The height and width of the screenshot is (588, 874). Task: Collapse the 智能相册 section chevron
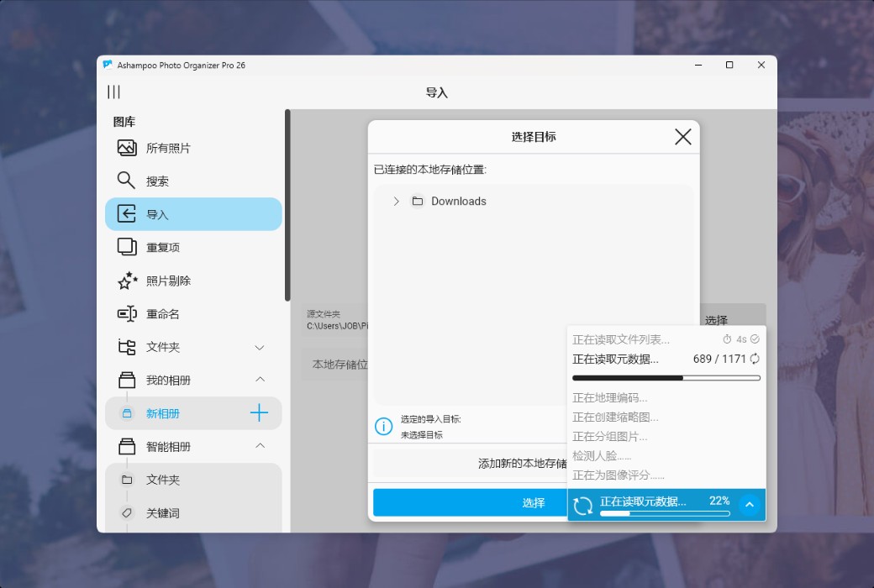260,446
